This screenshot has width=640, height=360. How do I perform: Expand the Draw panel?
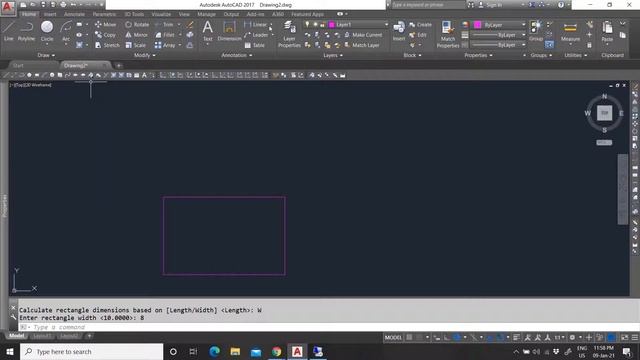pos(46,55)
